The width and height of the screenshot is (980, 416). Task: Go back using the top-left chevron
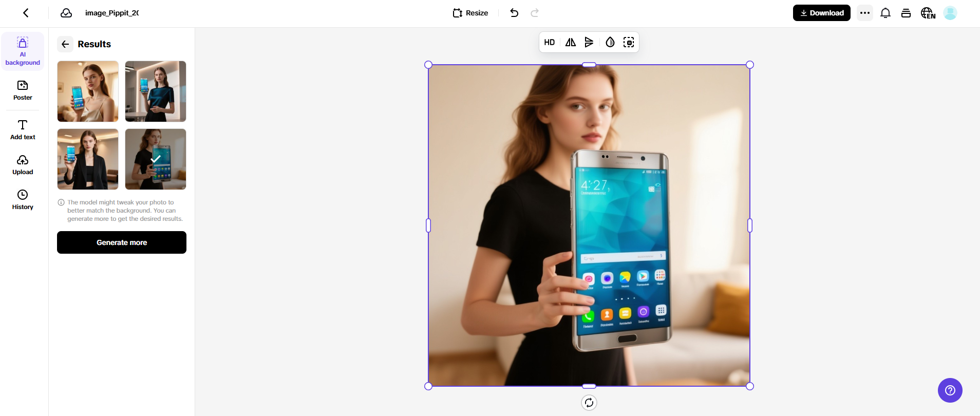pos(26,13)
